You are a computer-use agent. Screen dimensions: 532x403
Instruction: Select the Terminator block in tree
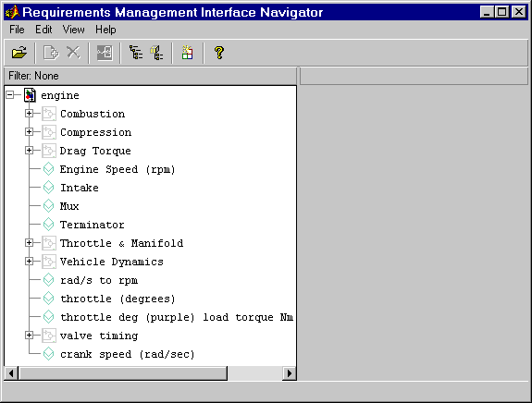pyautogui.click(x=93, y=225)
